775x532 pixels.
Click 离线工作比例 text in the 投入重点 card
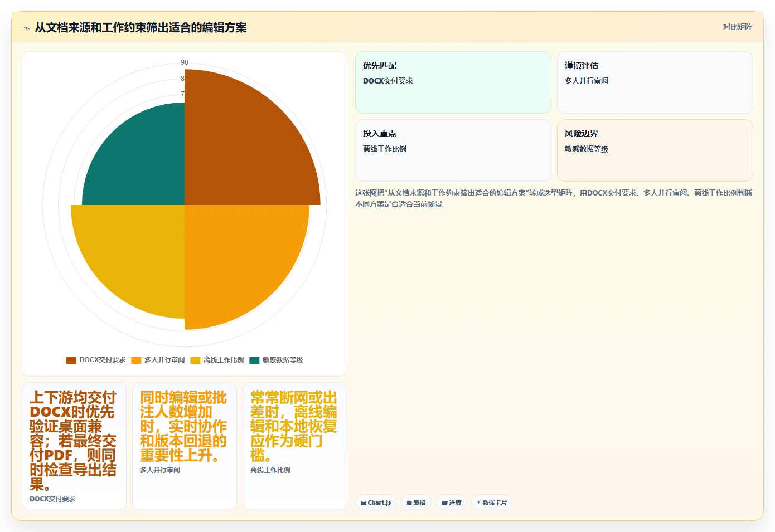(x=385, y=149)
